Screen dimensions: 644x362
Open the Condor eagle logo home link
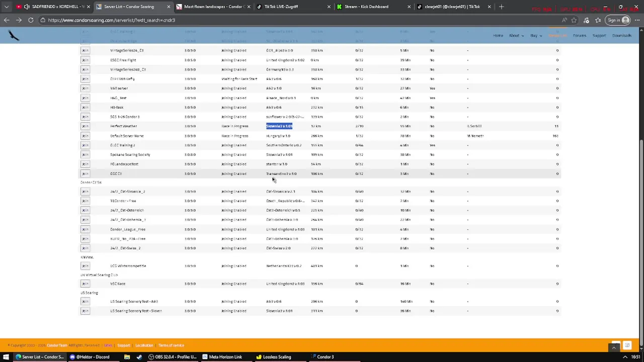(14, 35)
